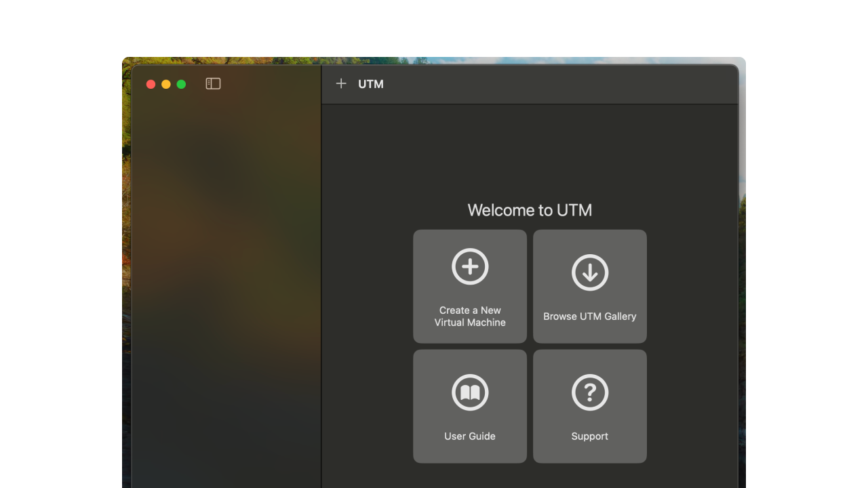Click the Create a New Virtual Machine label text
The image size is (868, 488).
coord(469,316)
